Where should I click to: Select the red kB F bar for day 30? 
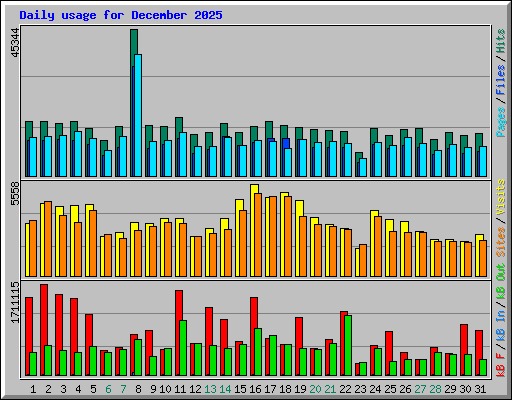463,350
